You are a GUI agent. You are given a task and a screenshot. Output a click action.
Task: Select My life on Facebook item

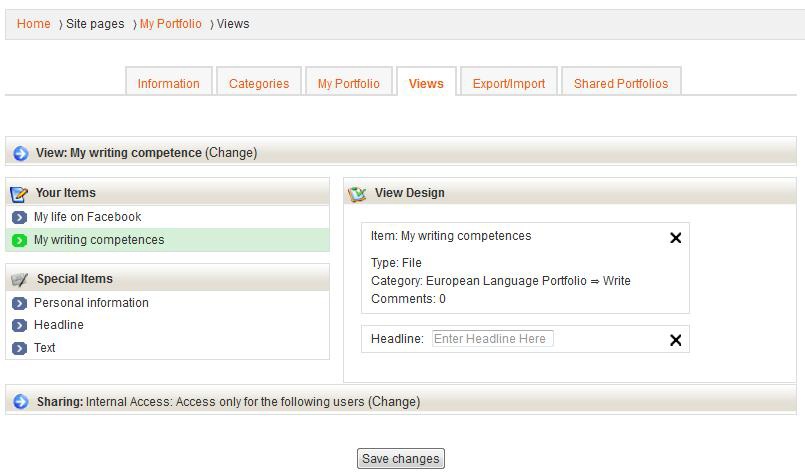pyautogui.click(x=88, y=217)
